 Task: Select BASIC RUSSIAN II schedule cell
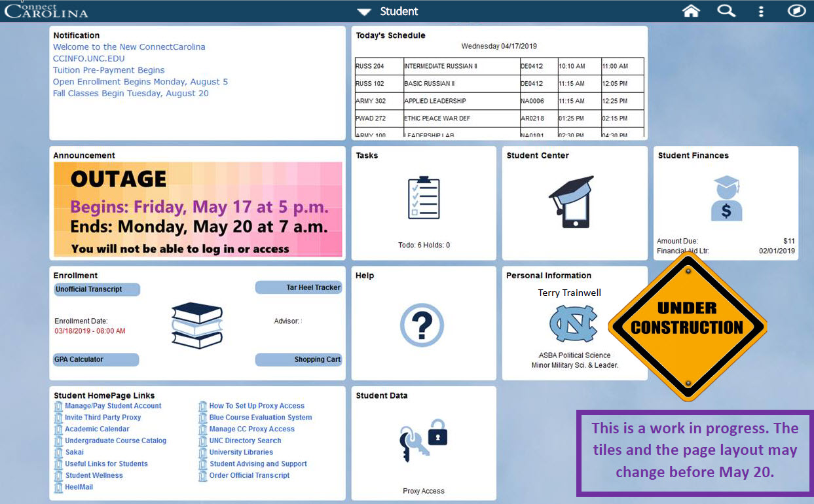461,84
